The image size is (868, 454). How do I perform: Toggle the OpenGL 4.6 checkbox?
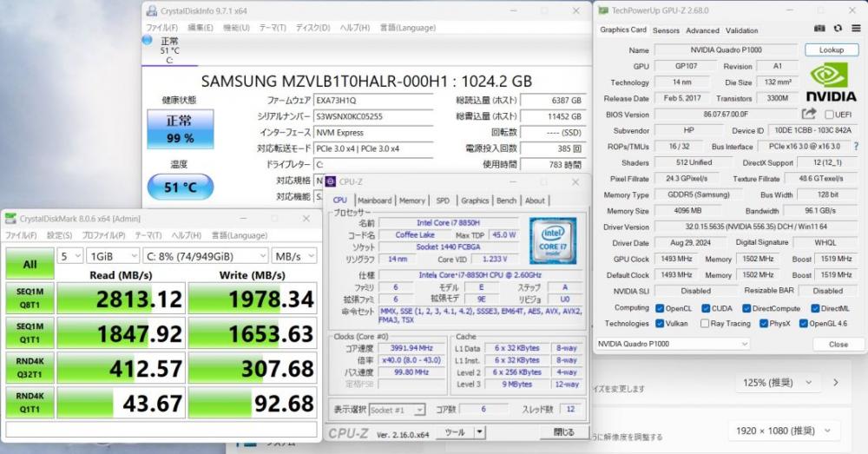[803, 323]
